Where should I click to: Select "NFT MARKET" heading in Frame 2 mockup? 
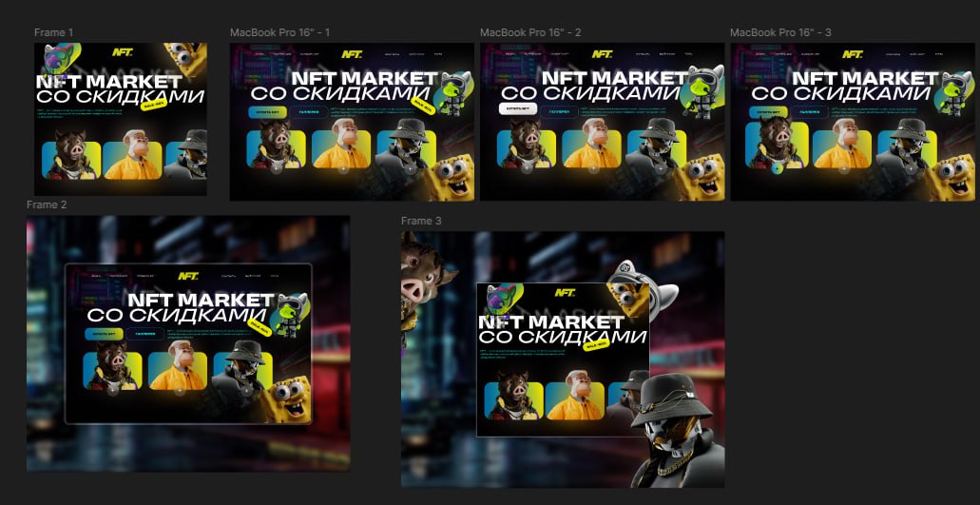[x=201, y=300]
